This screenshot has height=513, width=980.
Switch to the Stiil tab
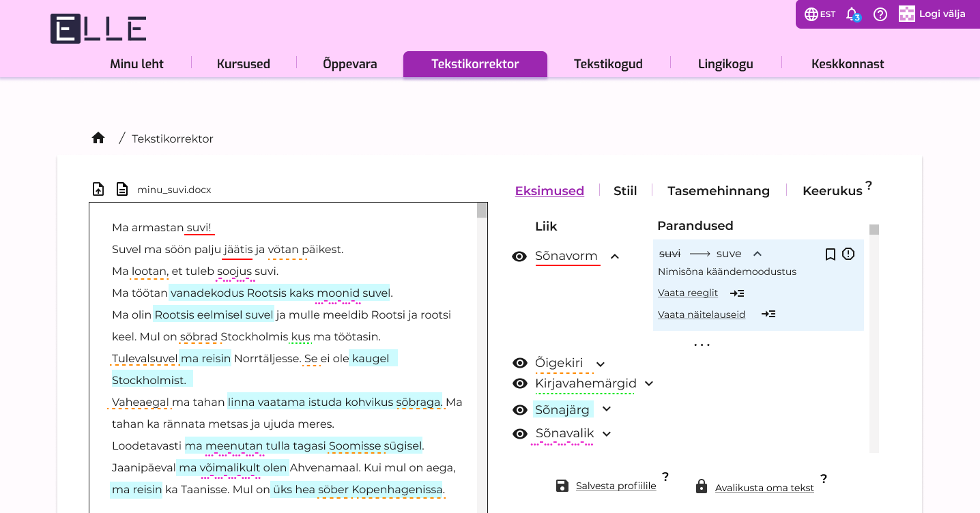point(625,191)
